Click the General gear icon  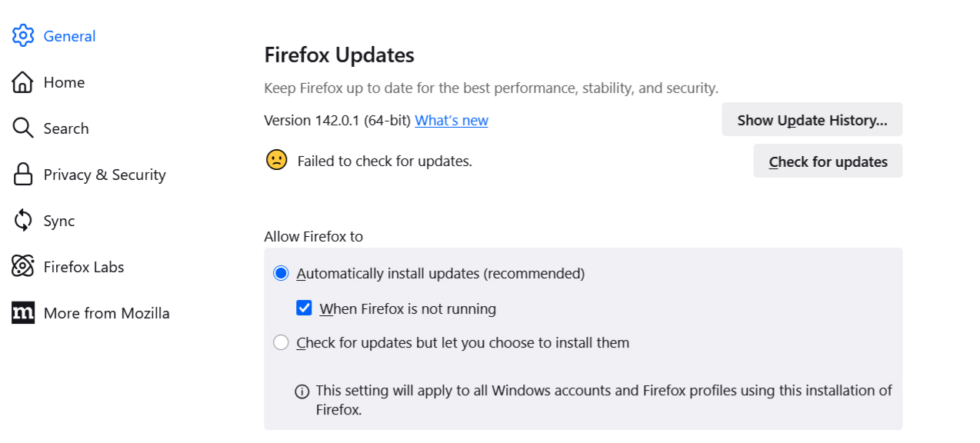(x=23, y=35)
